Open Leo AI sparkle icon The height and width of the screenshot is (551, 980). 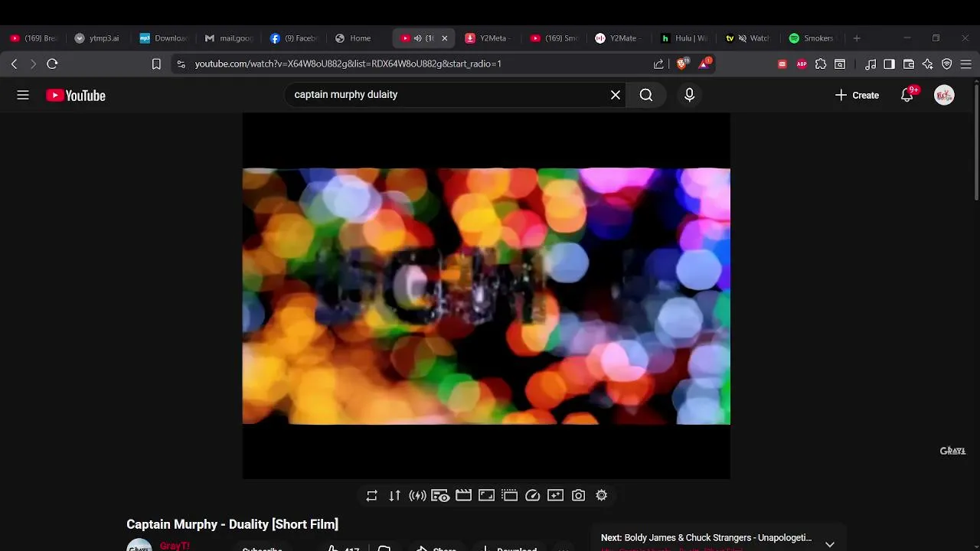tap(928, 64)
